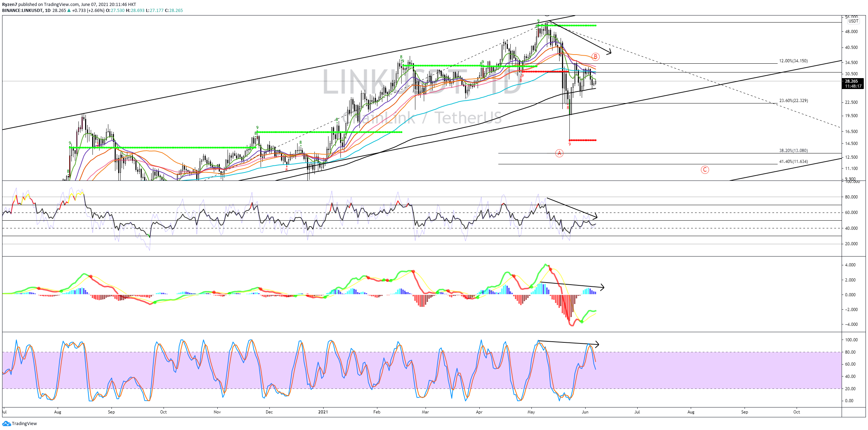
Task: Click the 1D timeframe label in header
Action: 47,10
